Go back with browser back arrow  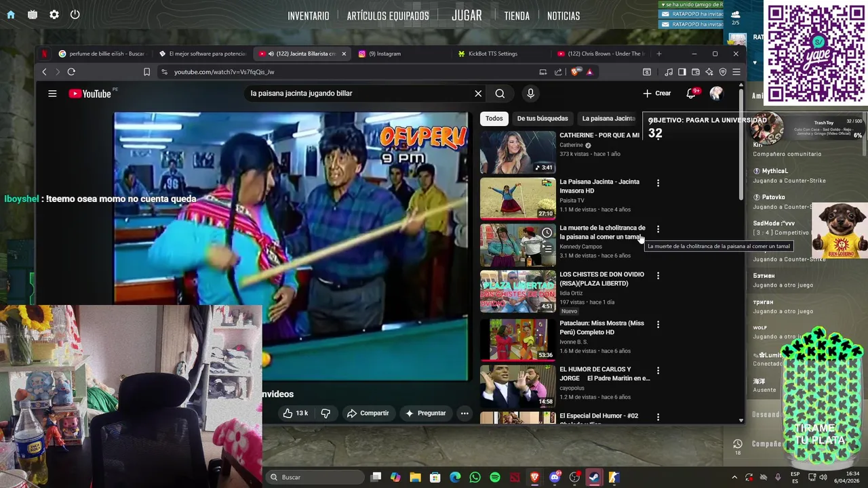(x=45, y=72)
